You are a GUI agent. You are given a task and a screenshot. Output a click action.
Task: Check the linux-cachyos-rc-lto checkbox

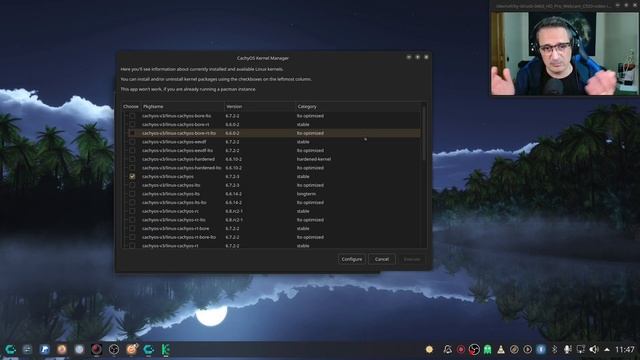(132, 220)
